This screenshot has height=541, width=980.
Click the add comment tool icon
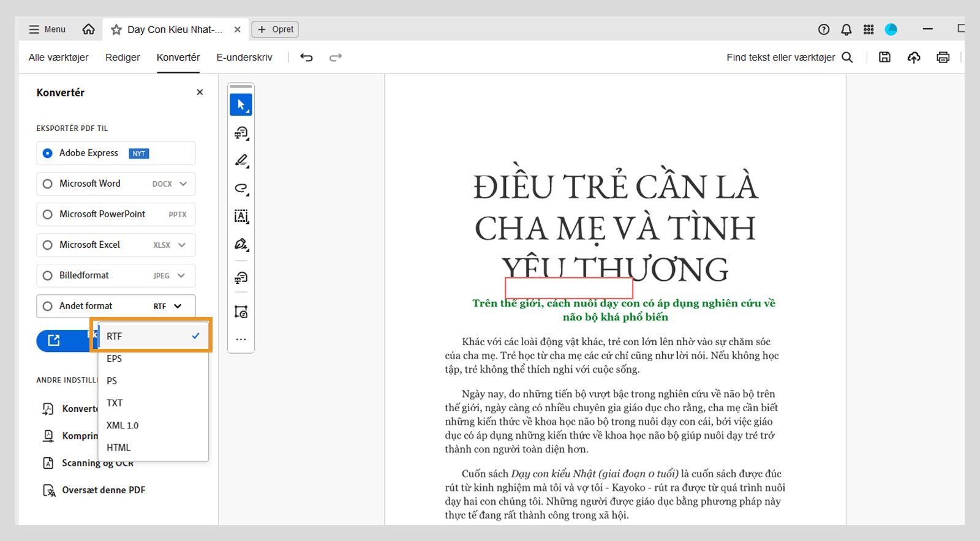coord(241,133)
